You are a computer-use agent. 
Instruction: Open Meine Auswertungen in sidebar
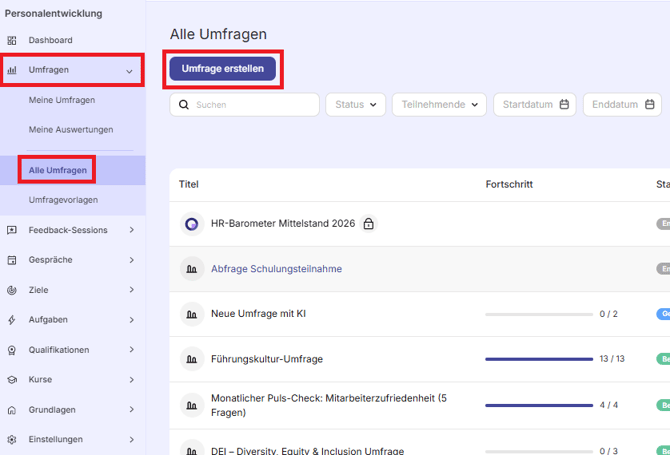click(x=71, y=129)
